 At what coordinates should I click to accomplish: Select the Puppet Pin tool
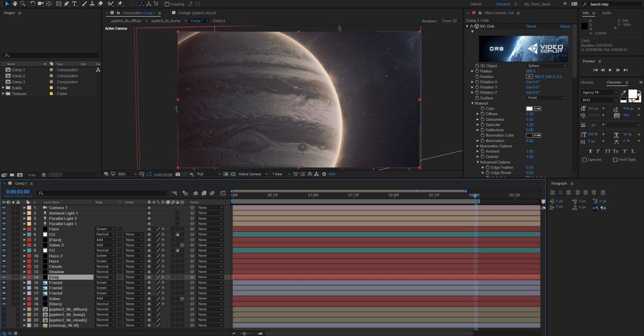(x=119, y=4)
